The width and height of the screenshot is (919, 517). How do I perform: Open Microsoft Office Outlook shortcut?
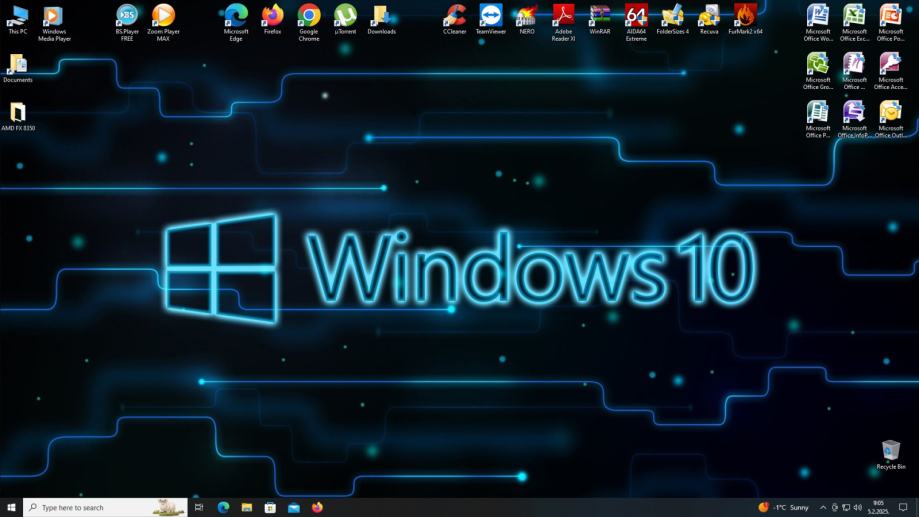click(890, 119)
